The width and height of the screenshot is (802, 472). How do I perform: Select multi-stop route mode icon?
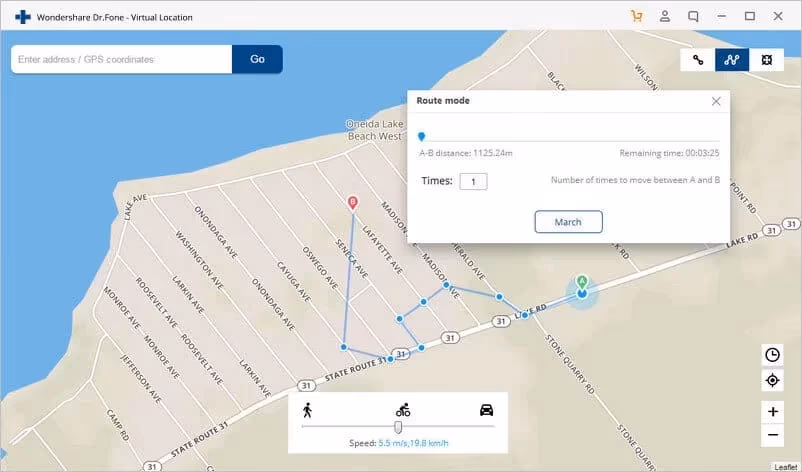click(731, 60)
